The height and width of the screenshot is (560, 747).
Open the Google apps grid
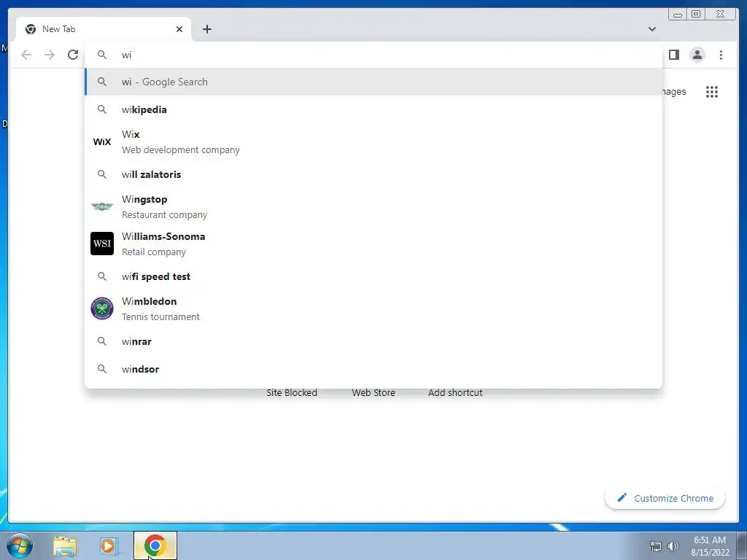pyautogui.click(x=712, y=92)
